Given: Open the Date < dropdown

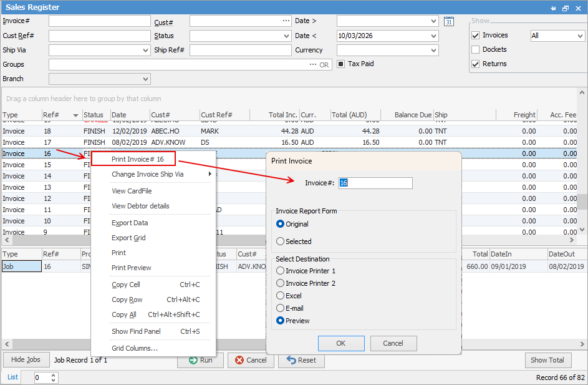Looking at the screenshot, I should (433, 36).
